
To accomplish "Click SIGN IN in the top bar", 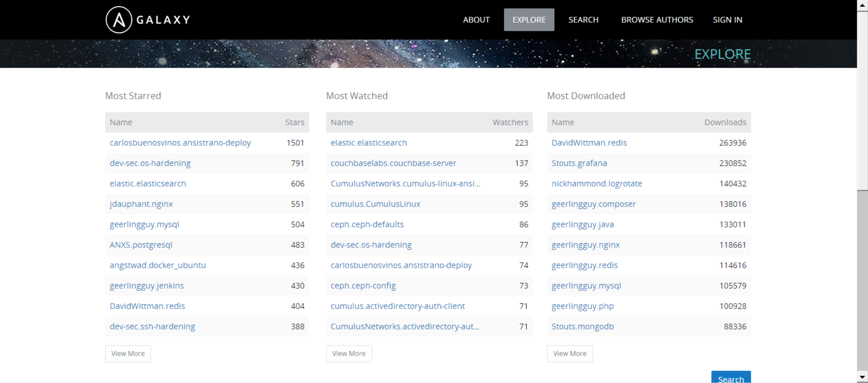I will click(x=727, y=20).
